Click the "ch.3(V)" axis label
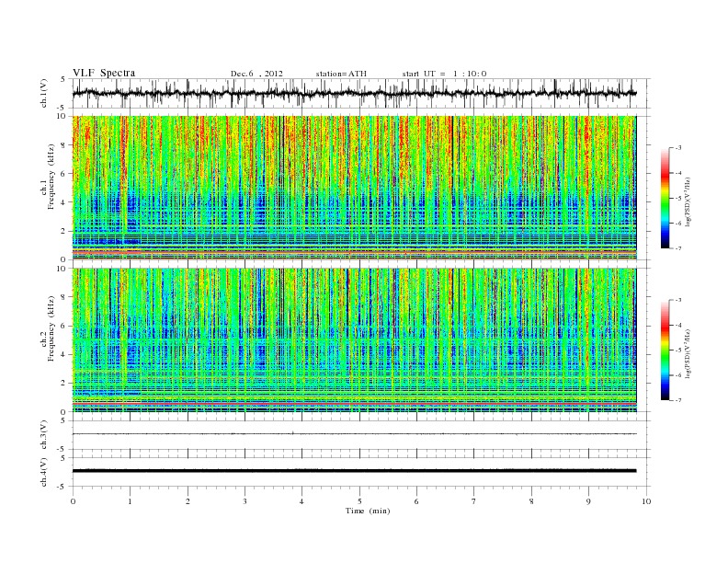Viewport: 728px width, 563px height. click(x=44, y=436)
